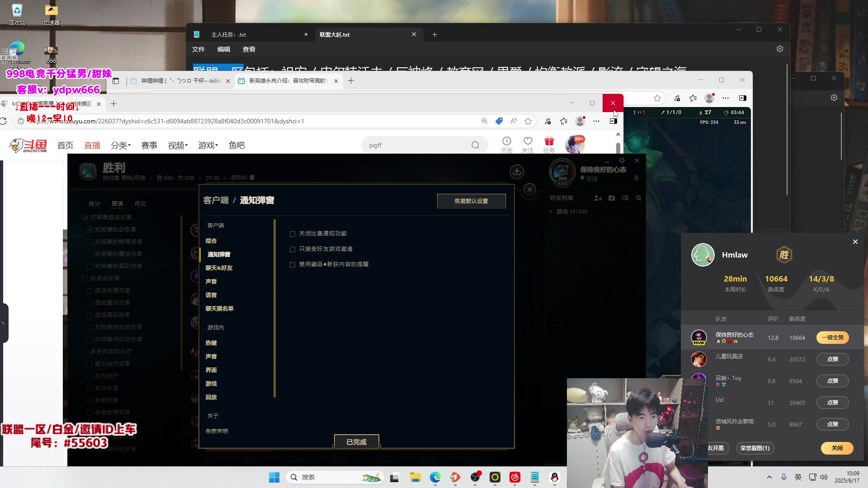Open 视频 dropdown in Douyu nav

(178, 145)
